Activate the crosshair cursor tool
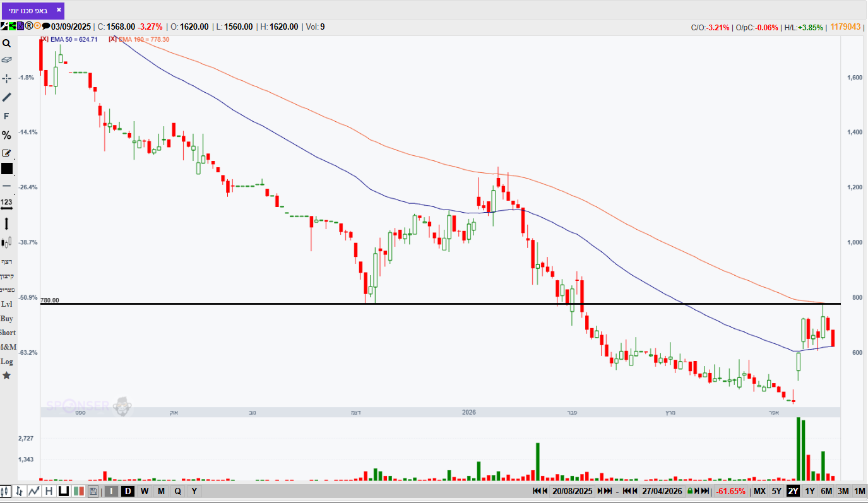 pyautogui.click(x=6, y=78)
